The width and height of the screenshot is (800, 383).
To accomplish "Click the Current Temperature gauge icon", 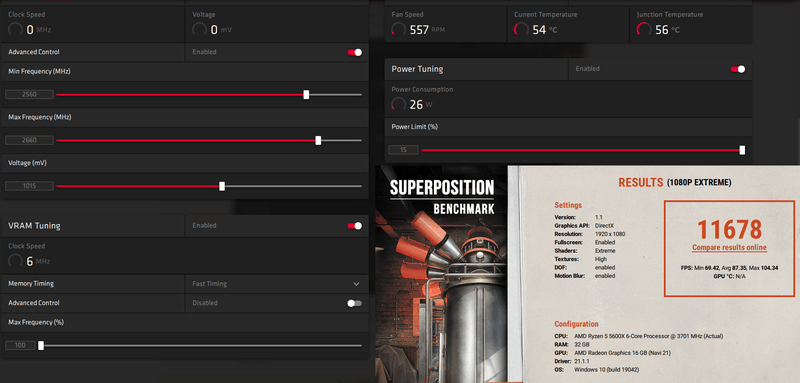I will coord(521,30).
